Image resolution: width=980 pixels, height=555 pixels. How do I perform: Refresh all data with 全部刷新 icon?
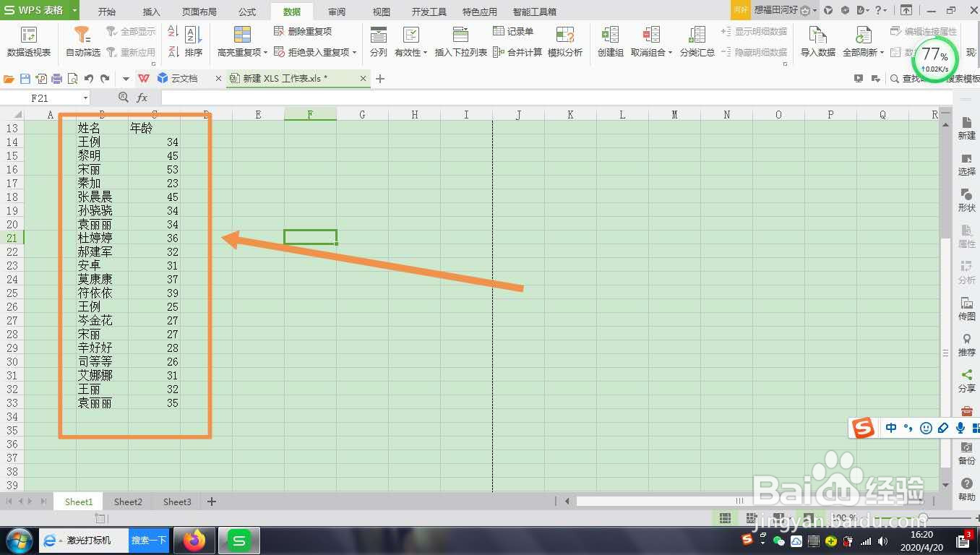coord(864,35)
